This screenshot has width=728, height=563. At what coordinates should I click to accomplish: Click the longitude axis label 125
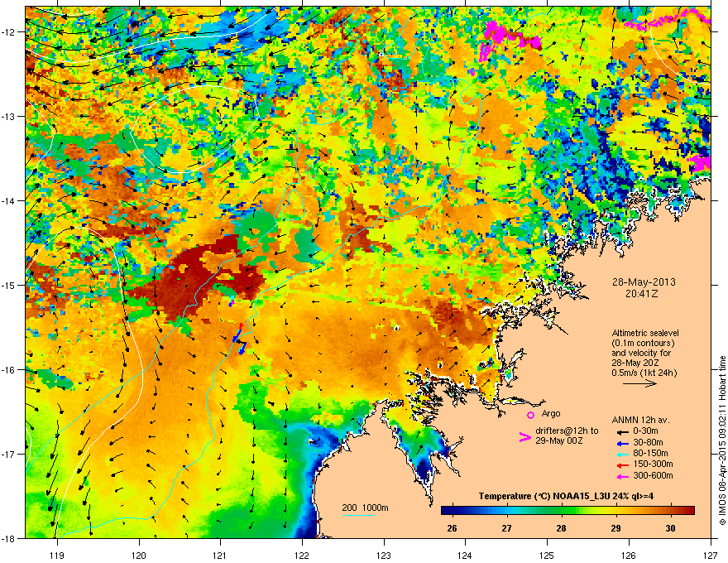pos(547,555)
